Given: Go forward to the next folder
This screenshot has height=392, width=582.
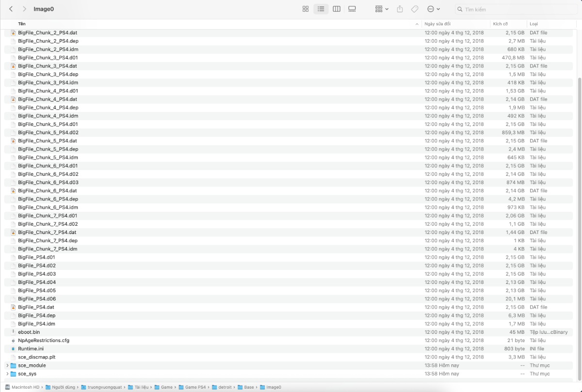Looking at the screenshot, I should [x=24, y=9].
